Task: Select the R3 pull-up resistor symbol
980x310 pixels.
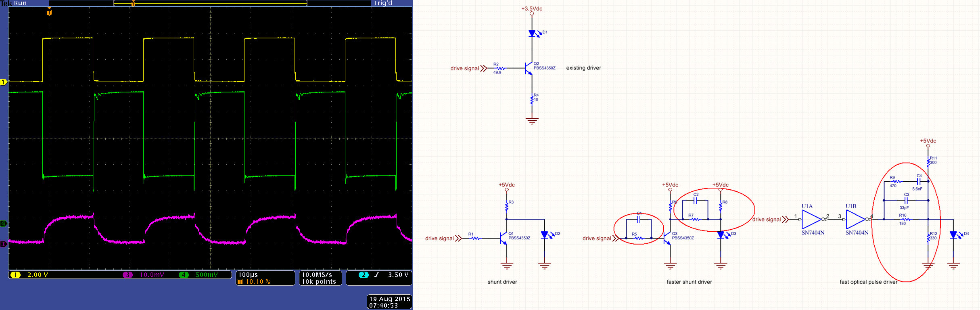Action: coord(507,207)
